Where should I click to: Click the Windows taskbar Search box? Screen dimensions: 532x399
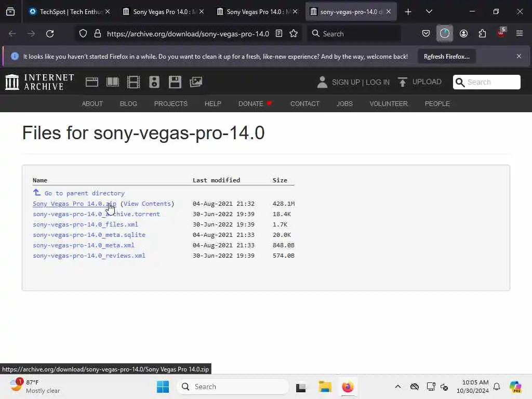click(233, 387)
